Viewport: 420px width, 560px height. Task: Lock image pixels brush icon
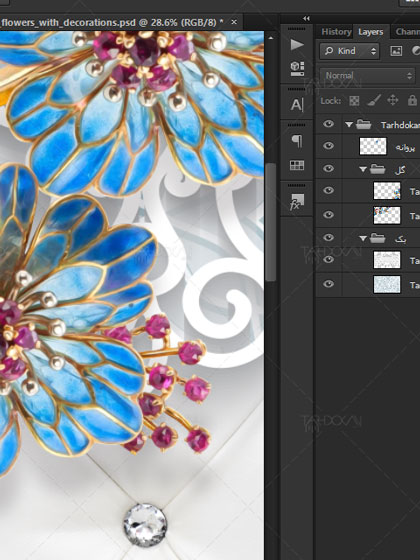(x=374, y=101)
